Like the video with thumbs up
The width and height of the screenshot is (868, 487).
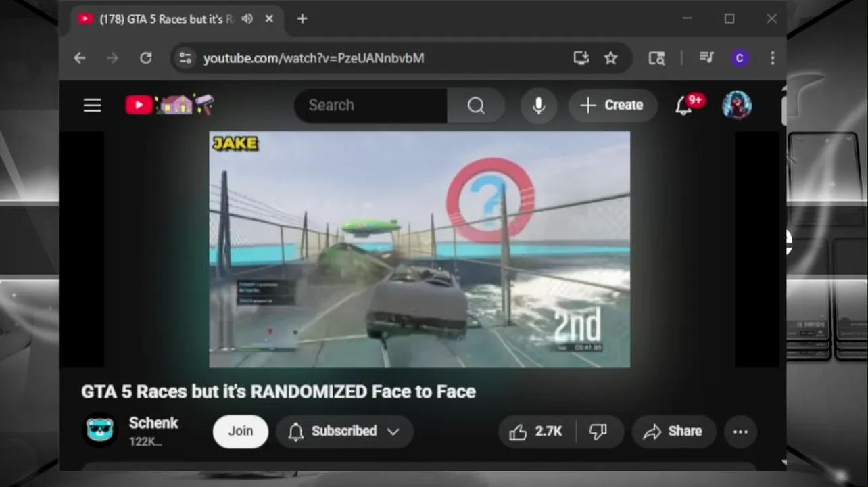(538, 432)
